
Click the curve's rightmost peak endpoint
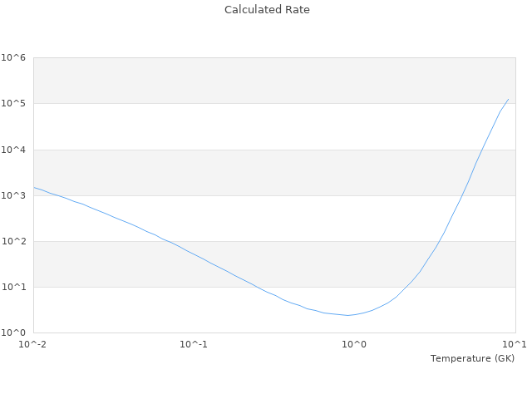508,99
